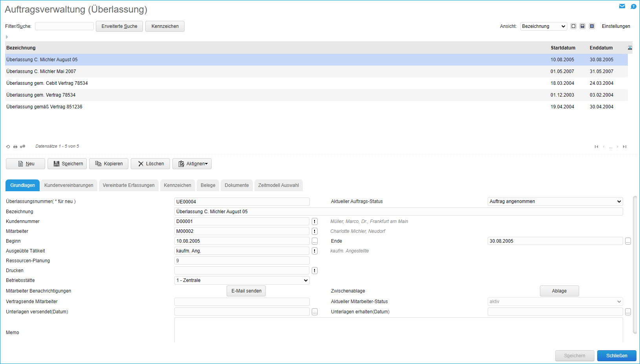This screenshot has width=640, height=364.
Task: Switch to split layout view
Action: click(x=583, y=26)
